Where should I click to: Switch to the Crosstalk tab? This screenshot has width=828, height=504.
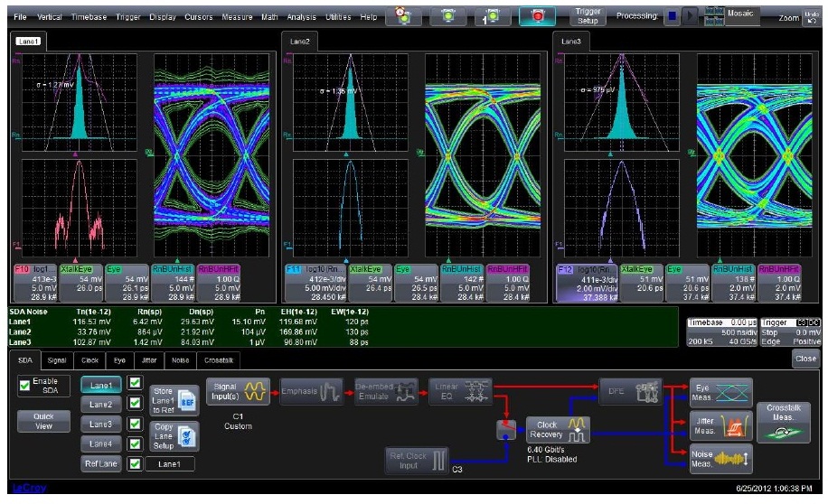tap(217, 359)
